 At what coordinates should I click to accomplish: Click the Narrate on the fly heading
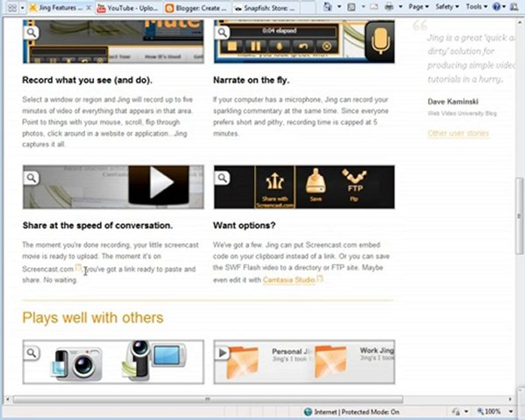[x=251, y=80]
